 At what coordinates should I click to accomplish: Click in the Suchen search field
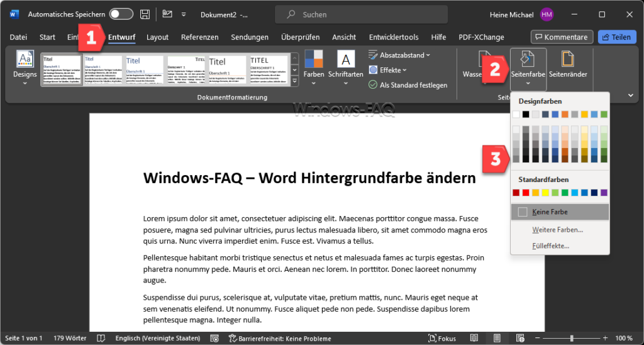pos(362,14)
